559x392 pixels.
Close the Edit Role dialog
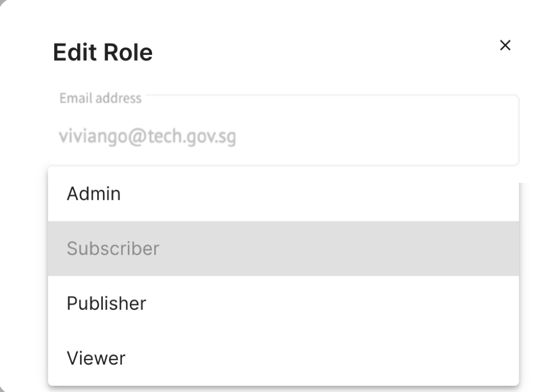pos(505,45)
